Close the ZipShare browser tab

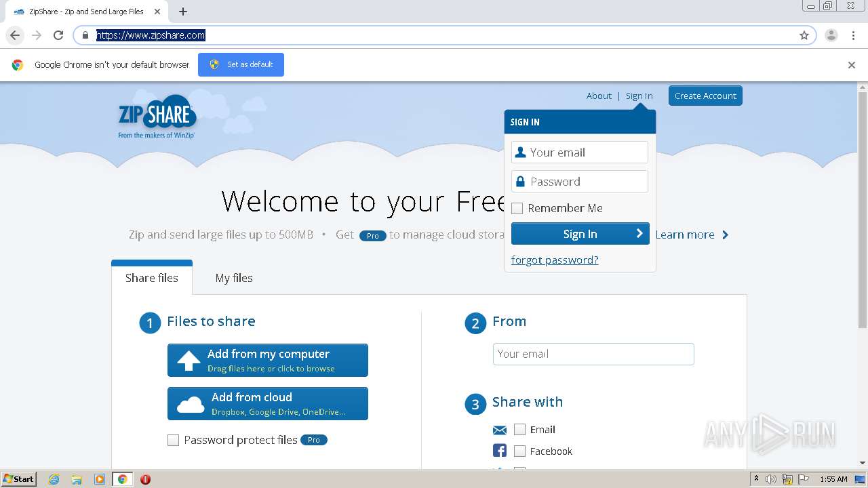point(157,12)
